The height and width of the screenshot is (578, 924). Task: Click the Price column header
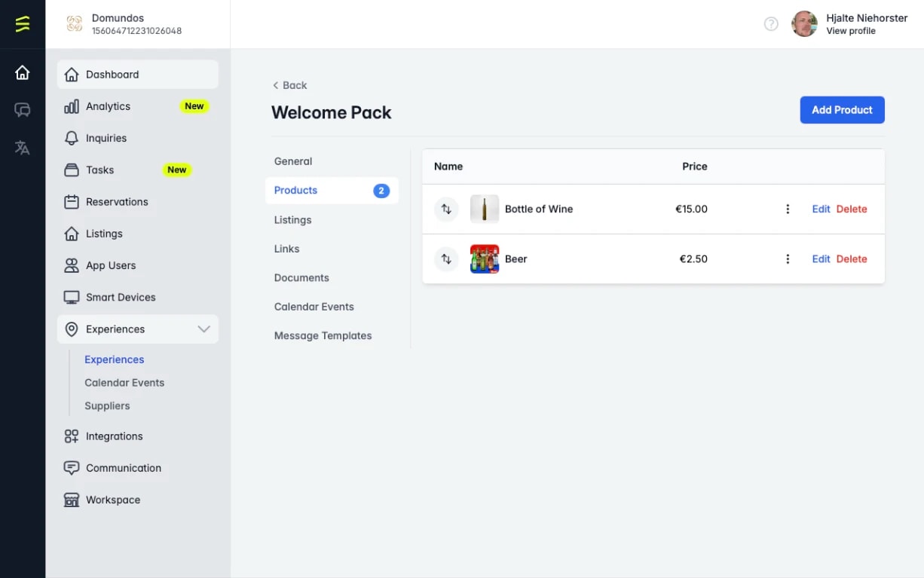point(695,167)
